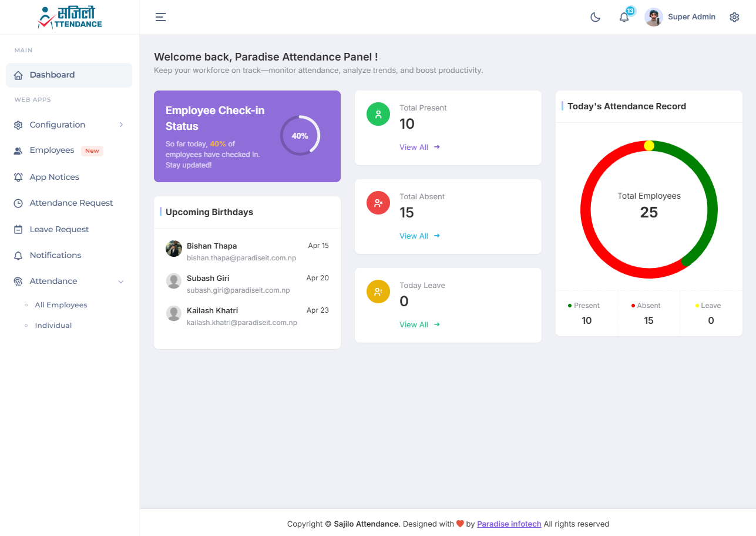Toggle the Present legend in attendance chart
The width and height of the screenshot is (756, 536).
click(x=583, y=306)
